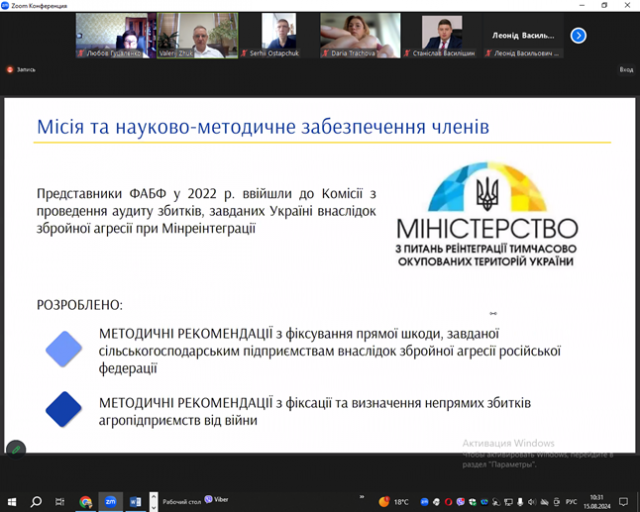Click the Zoom window title icon
The height and width of the screenshot is (512, 640).
coord(5,5)
